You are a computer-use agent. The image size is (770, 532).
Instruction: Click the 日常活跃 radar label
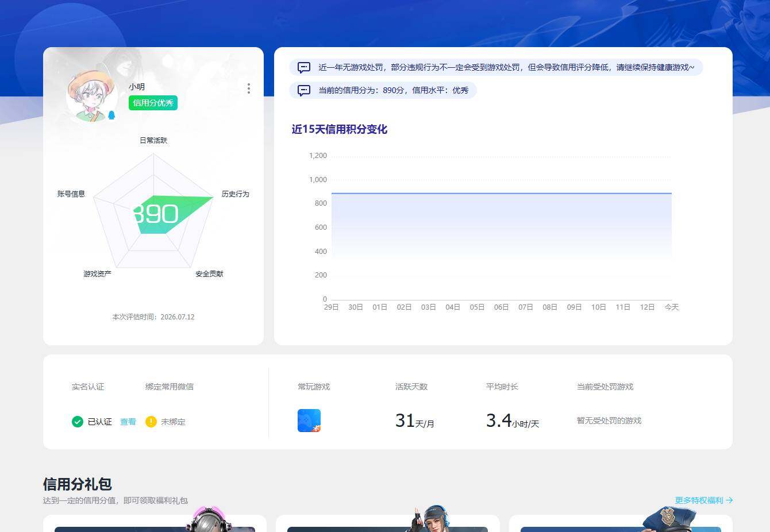click(153, 140)
